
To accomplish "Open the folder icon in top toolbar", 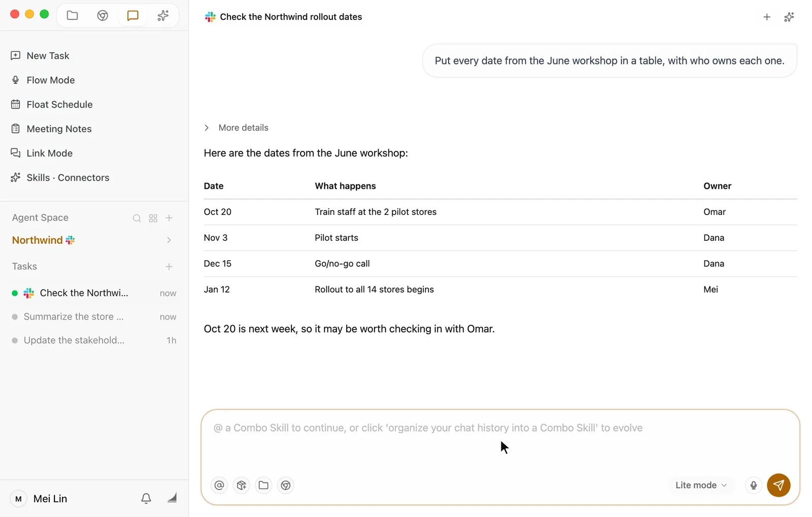I will 72,16.
